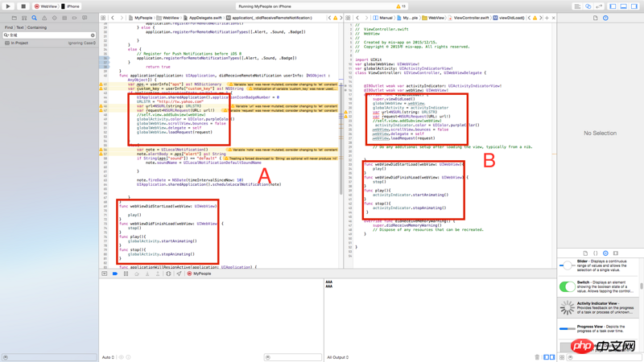This screenshot has width=644, height=362.
Task: Open the File Template library
Action: 585,253
